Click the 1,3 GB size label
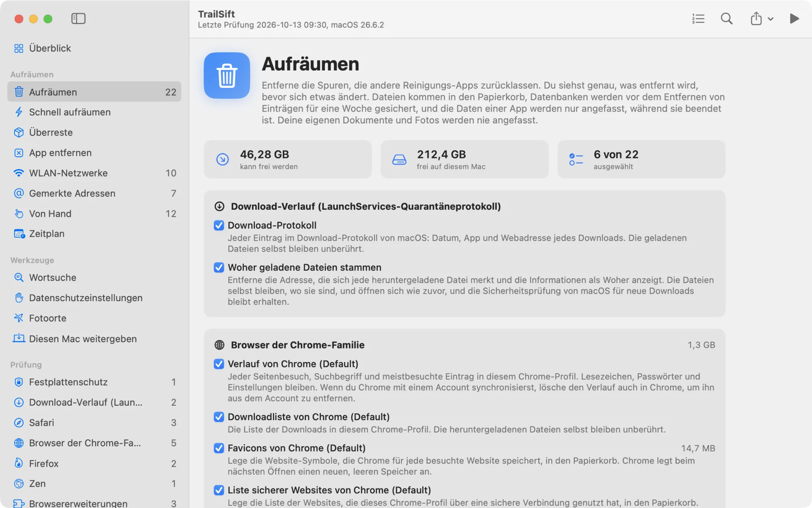Image resolution: width=812 pixels, height=508 pixels. (701, 345)
